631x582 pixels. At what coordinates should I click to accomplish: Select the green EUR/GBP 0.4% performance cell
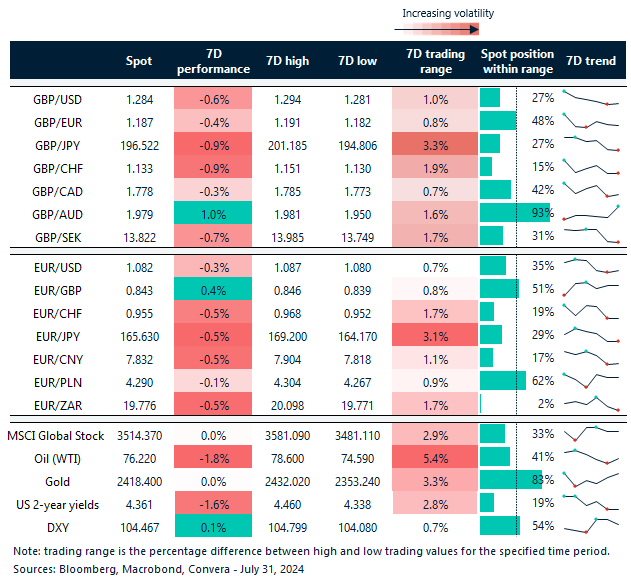click(x=213, y=289)
